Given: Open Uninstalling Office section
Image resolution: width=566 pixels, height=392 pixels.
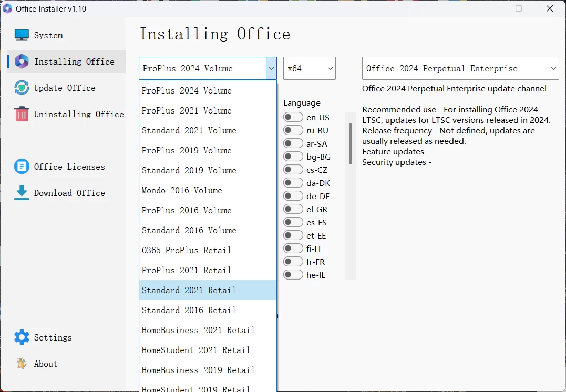Looking at the screenshot, I should (x=79, y=115).
